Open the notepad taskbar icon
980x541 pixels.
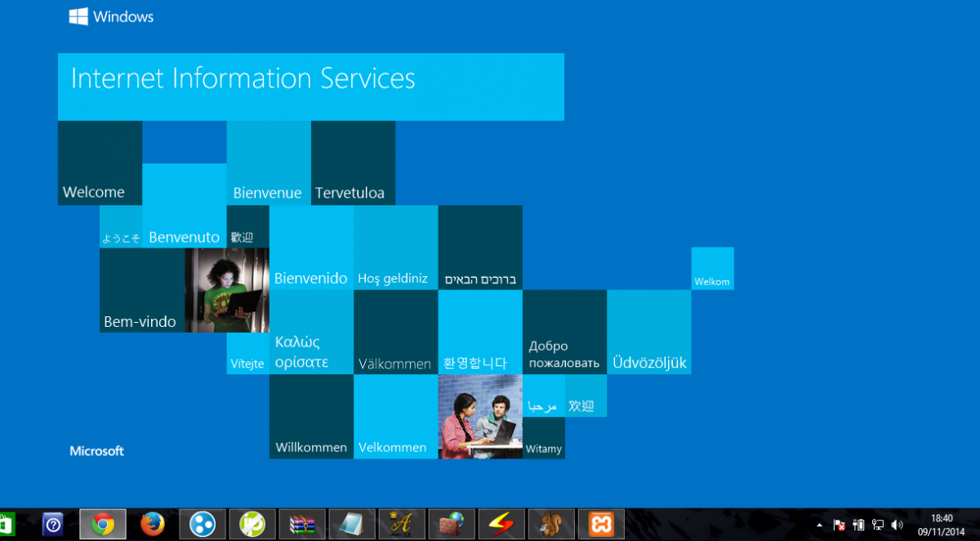point(352,524)
